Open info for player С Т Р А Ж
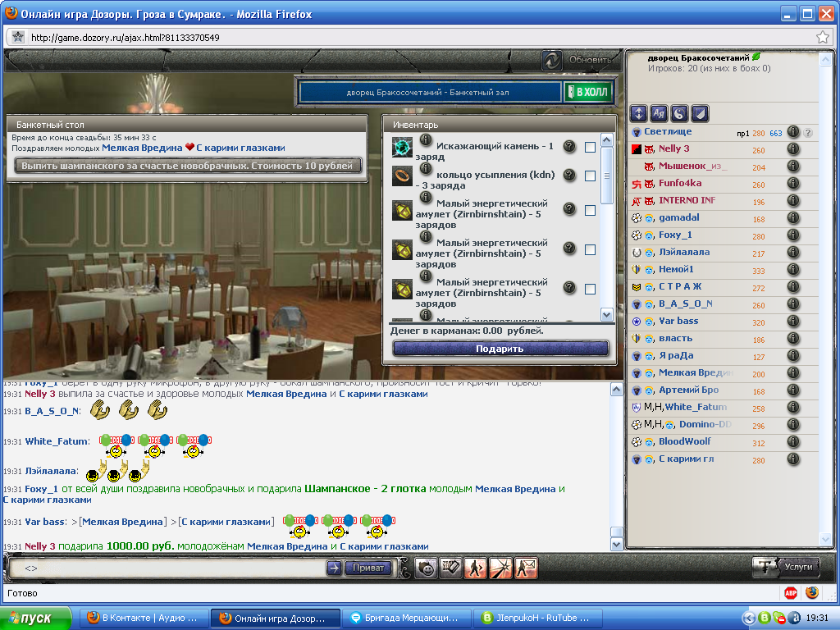The height and width of the screenshot is (630, 840). 793,286
